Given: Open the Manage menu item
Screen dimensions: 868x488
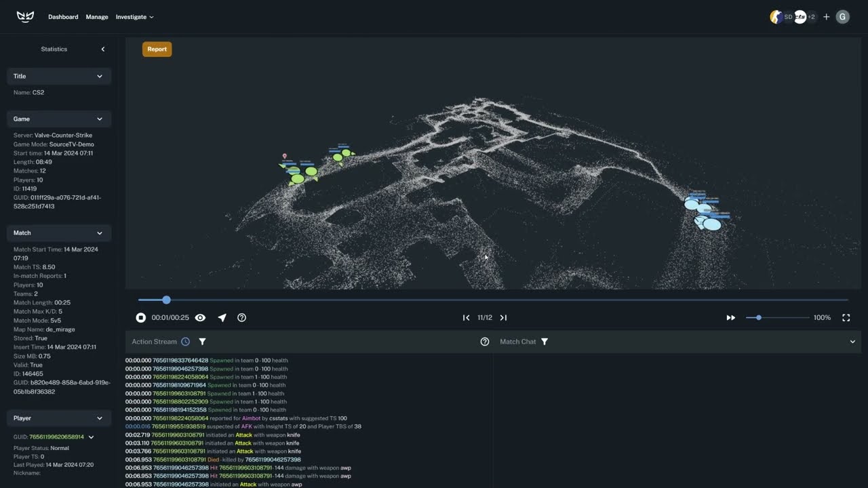Looking at the screenshot, I should click(97, 17).
